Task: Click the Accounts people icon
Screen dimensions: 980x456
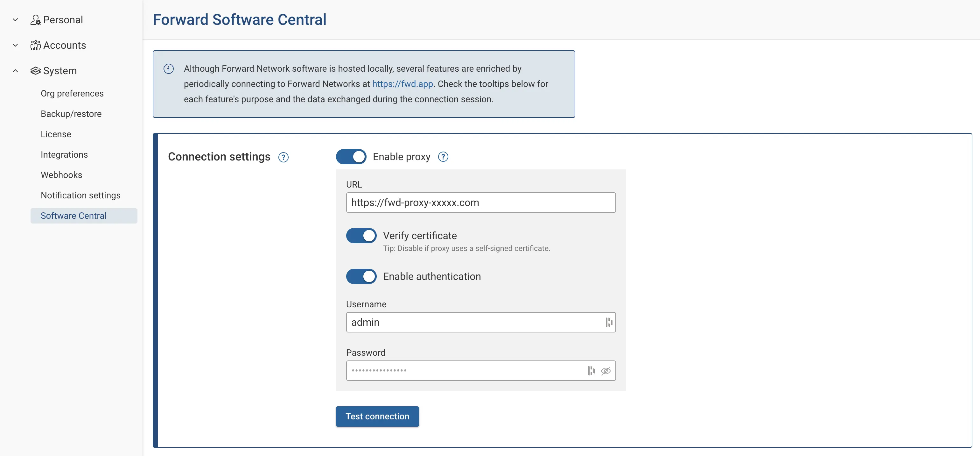Action: pyautogui.click(x=35, y=45)
